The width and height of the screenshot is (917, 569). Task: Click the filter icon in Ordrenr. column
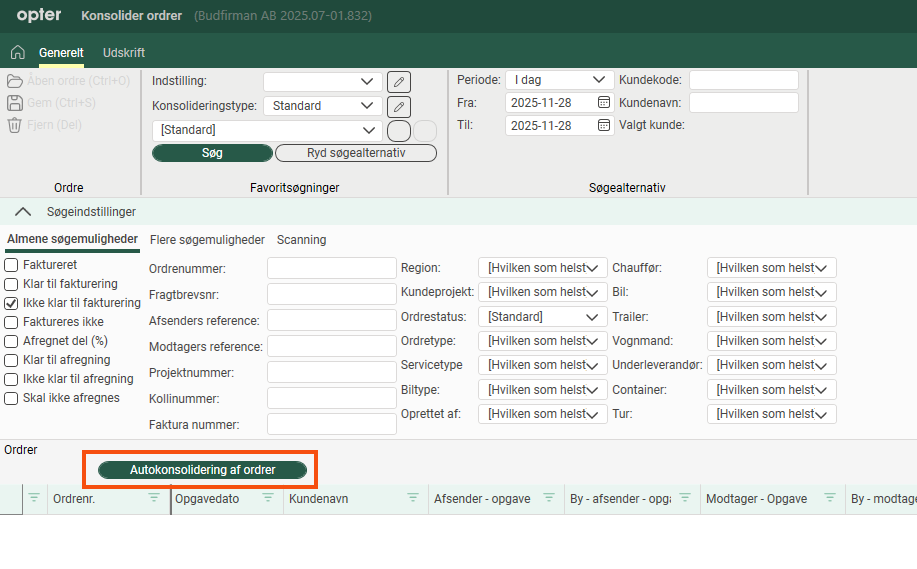click(x=154, y=498)
